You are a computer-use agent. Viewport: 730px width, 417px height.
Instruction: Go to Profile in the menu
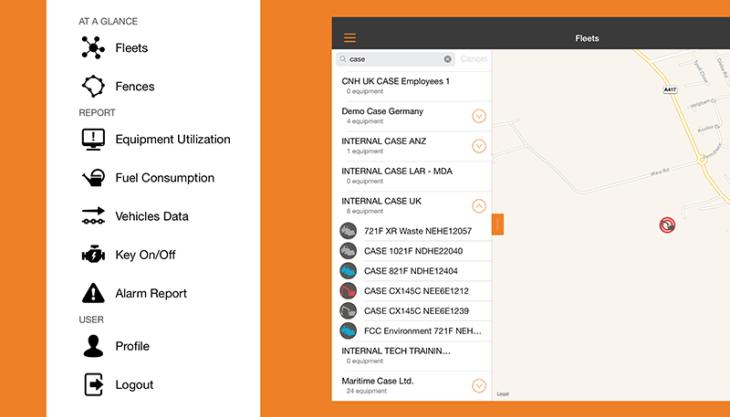pyautogui.click(x=132, y=346)
